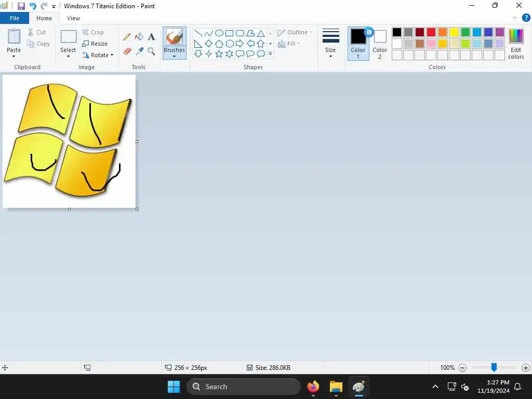532x399 pixels.
Task: Click the taskbar Search box
Action: pyautogui.click(x=243, y=387)
